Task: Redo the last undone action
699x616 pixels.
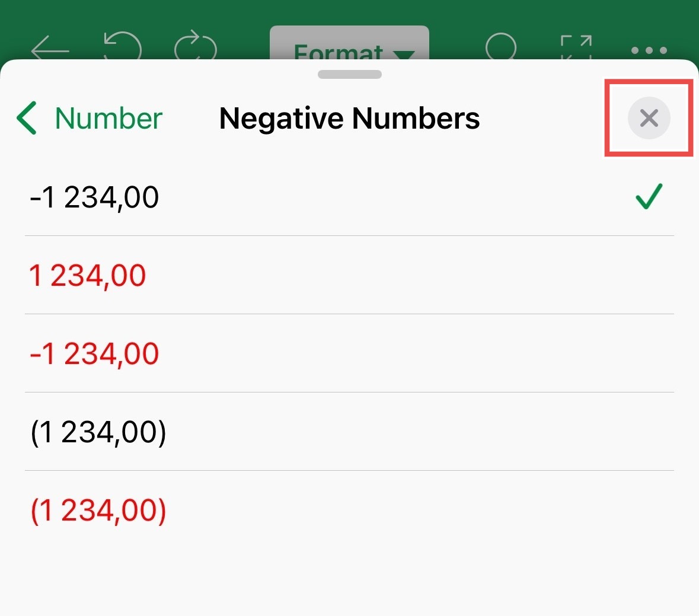Action: coord(195,45)
